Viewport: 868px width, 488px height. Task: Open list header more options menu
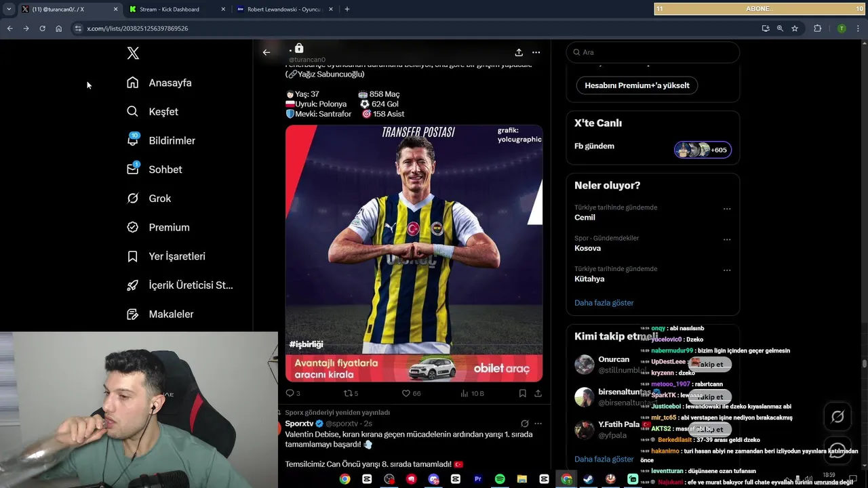[x=536, y=52]
